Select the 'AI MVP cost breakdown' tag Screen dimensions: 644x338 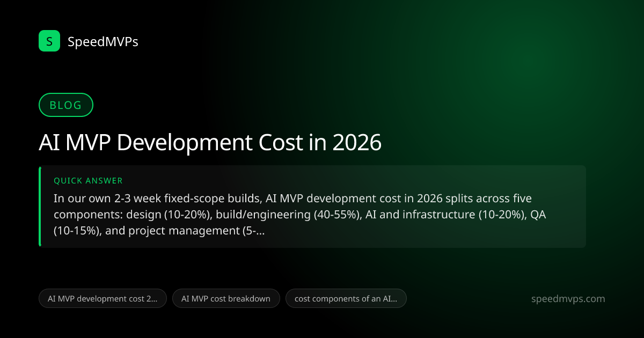point(226,299)
